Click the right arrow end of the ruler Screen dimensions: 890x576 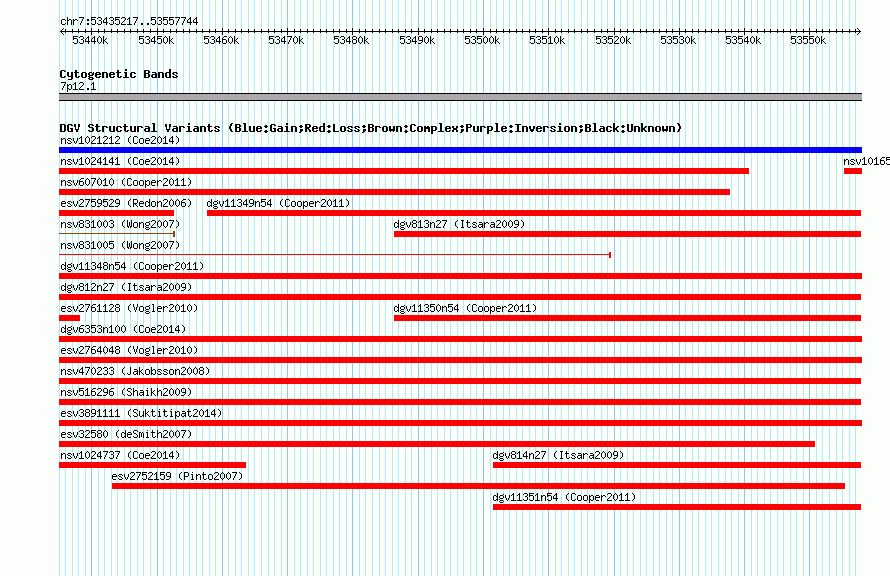[x=859, y=32]
